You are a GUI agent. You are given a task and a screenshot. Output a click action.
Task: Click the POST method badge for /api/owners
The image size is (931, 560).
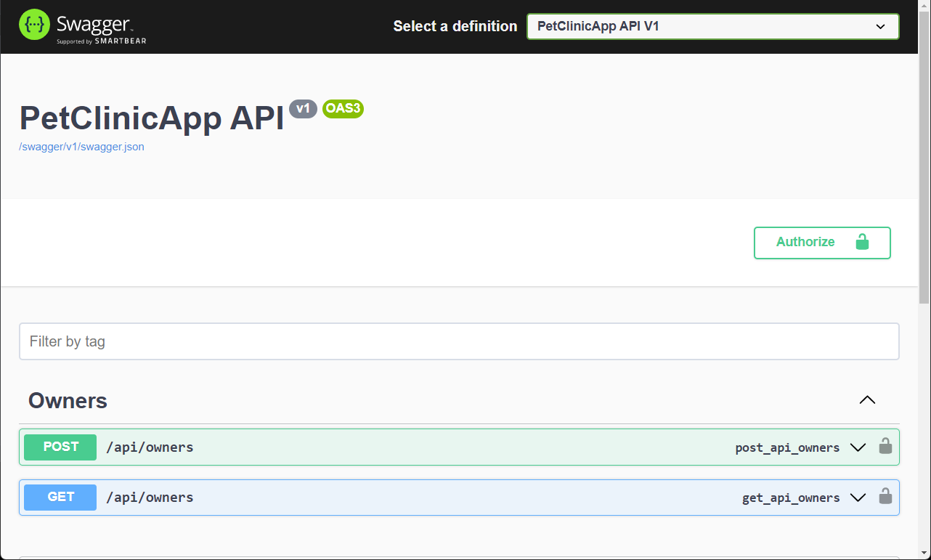click(60, 447)
